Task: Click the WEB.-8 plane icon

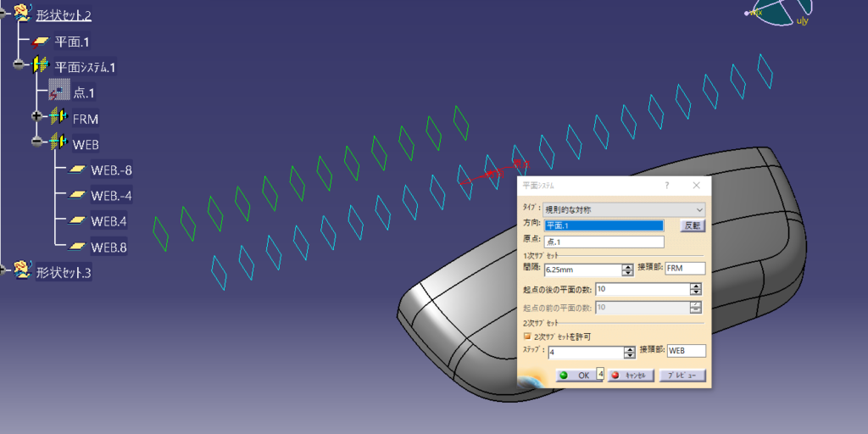Action: coord(77,170)
